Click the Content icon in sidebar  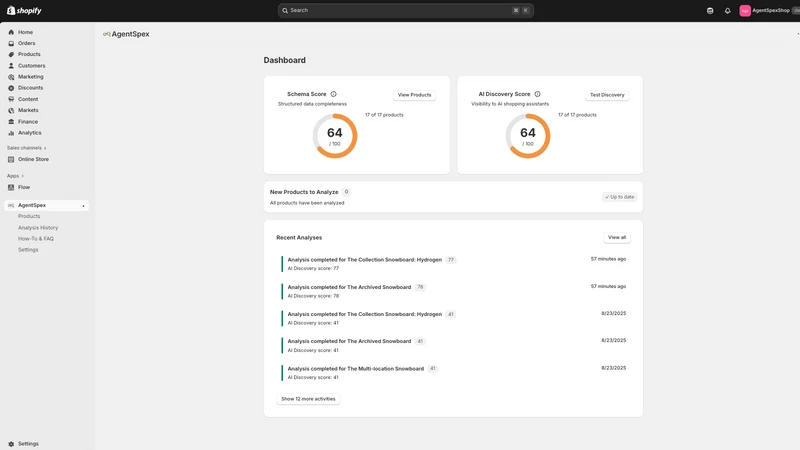click(x=11, y=99)
